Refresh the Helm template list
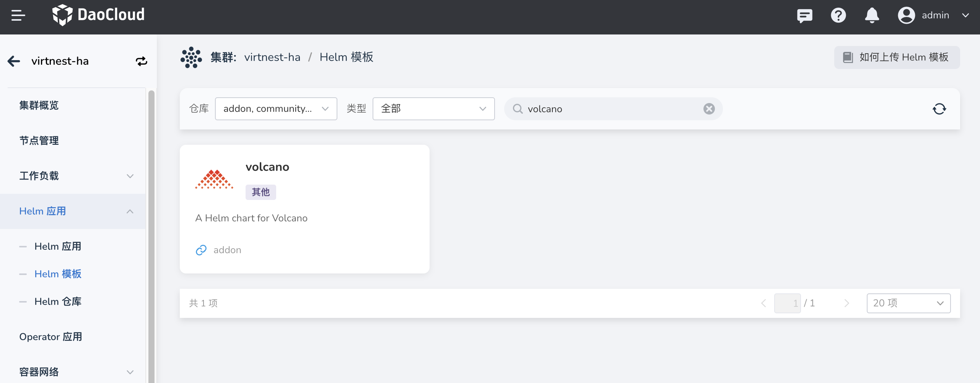Viewport: 980px width, 383px height. coord(939,109)
